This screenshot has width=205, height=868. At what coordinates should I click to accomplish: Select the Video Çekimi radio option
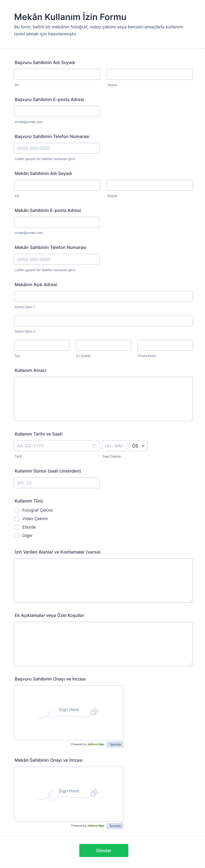point(17,518)
